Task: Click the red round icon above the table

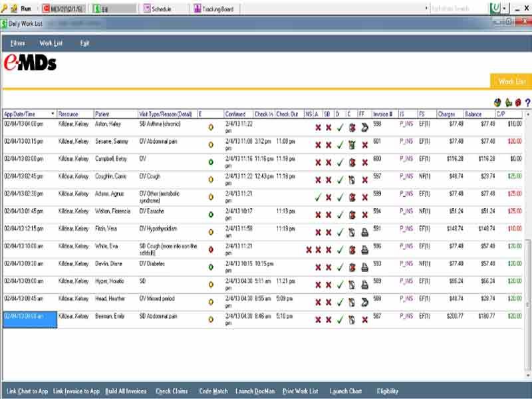Action: 518,102
